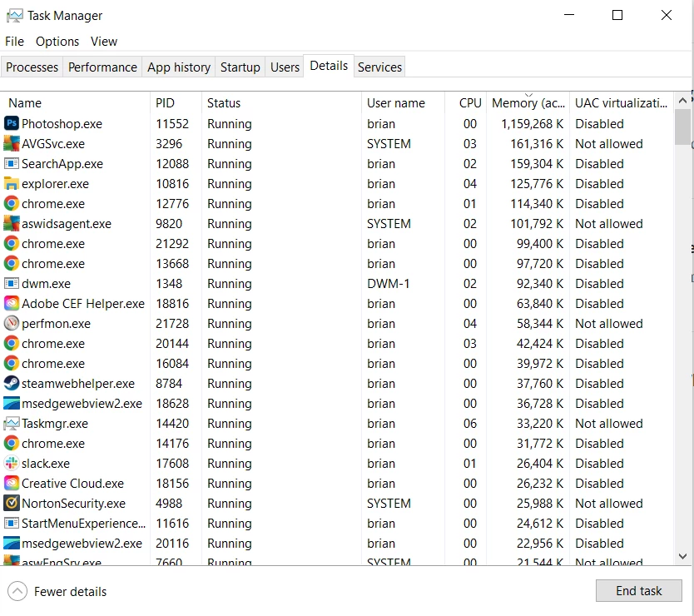Click the Adobe CEF Helper.exe icon
Viewport: 694px width, 616px height.
point(12,303)
